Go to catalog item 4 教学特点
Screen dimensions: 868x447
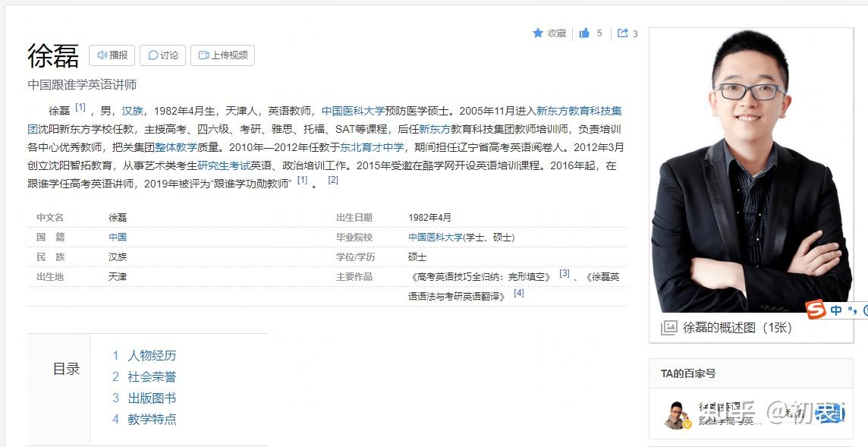[152, 420]
